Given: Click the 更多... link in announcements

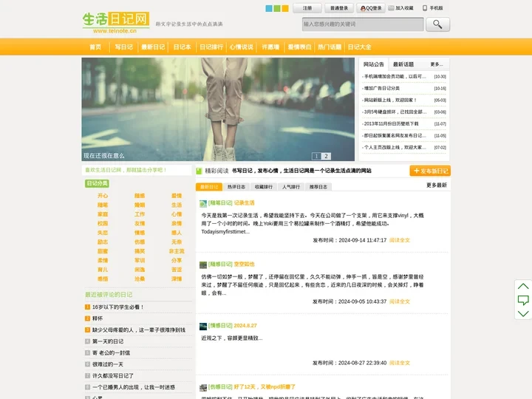Looking at the screenshot, I should (x=437, y=64).
